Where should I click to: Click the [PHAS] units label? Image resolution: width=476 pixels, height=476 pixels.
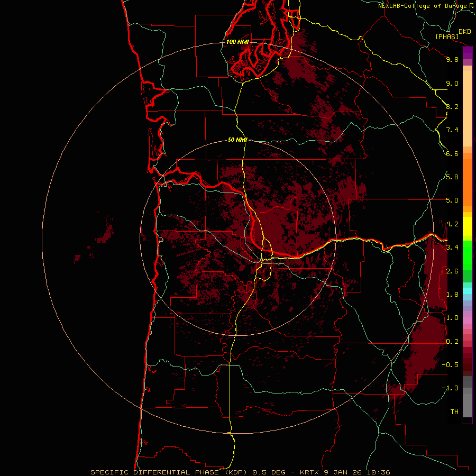tap(447, 36)
